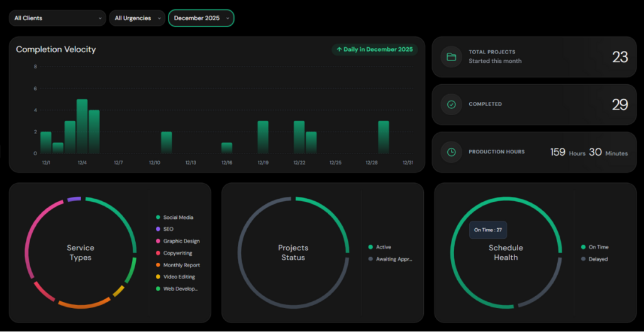Screen dimensions: 644x332
Task: Select the Monthly Report legend item
Action: tap(181, 265)
